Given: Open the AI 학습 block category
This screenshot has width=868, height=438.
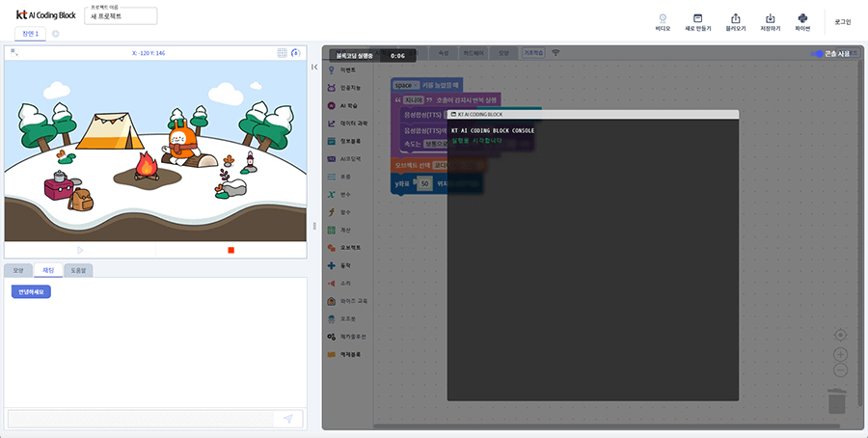Looking at the screenshot, I should (343, 106).
